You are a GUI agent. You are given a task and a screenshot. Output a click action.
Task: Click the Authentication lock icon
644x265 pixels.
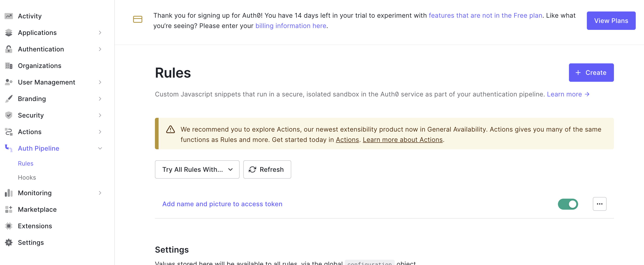[x=9, y=49]
